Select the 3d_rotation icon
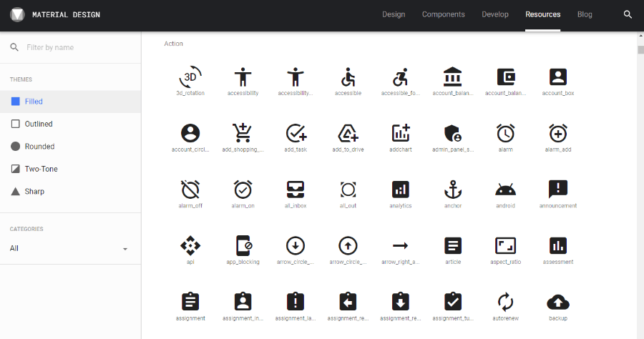This screenshot has height=339, width=644. (x=190, y=77)
